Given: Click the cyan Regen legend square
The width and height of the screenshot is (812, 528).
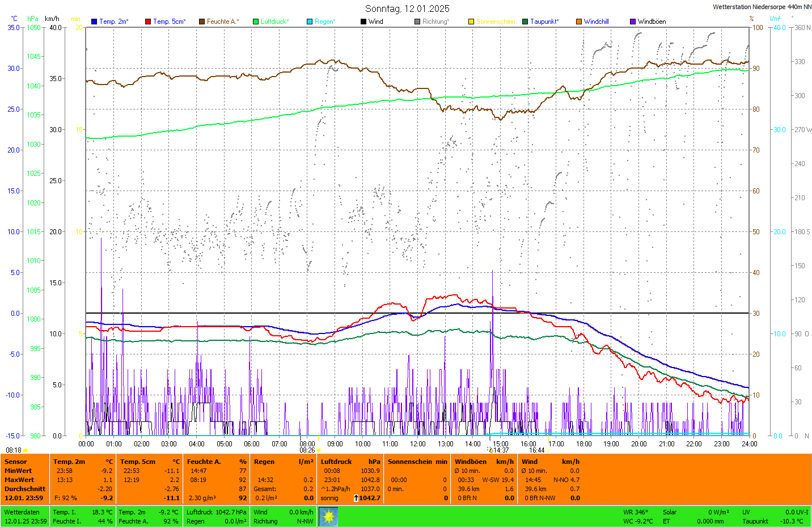Looking at the screenshot, I should tap(310, 22).
